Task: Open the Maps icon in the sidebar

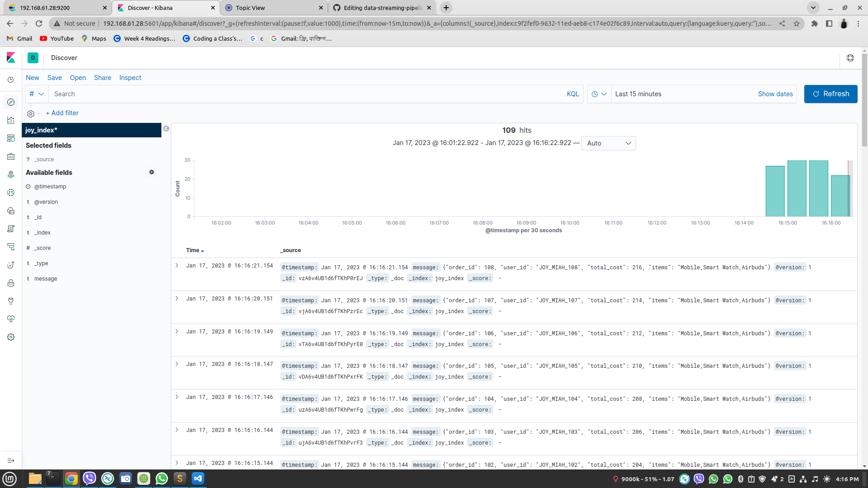Action: click(x=11, y=174)
